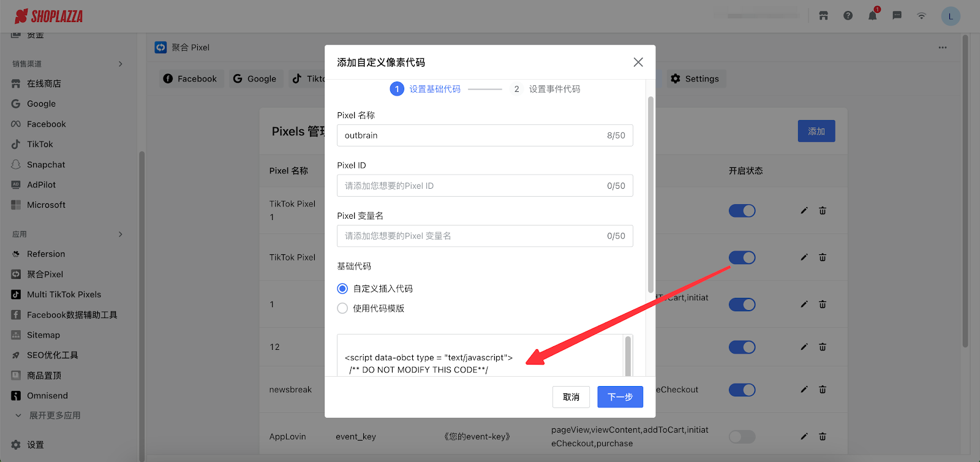This screenshot has height=462, width=980.
Task: Click the 下一步 button
Action: point(620,397)
